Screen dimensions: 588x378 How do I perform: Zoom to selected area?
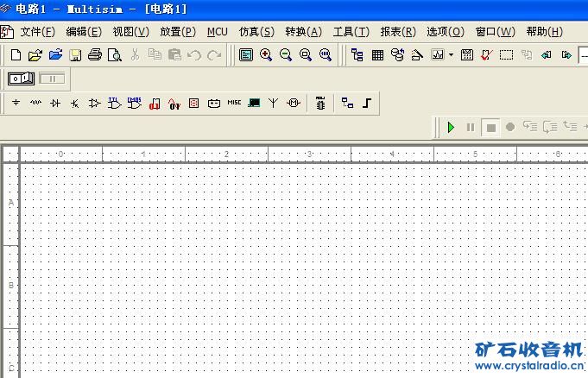[x=306, y=55]
